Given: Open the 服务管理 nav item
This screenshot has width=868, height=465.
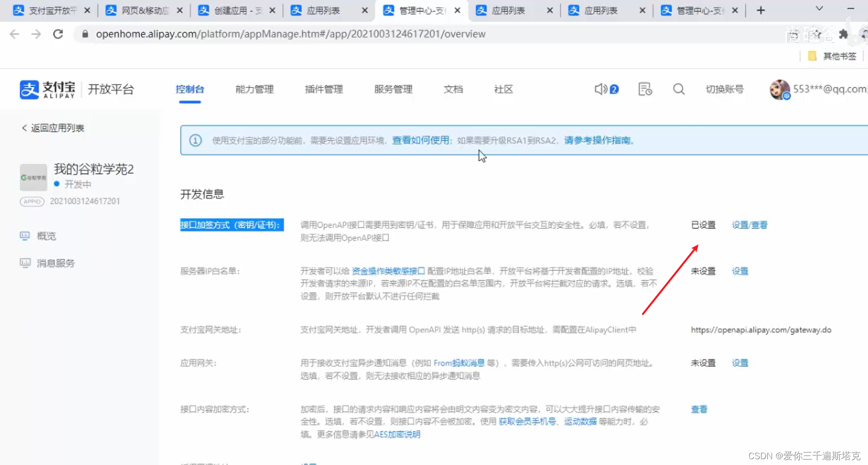Looking at the screenshot, I should pyautogui.click(x=393, y=90).
